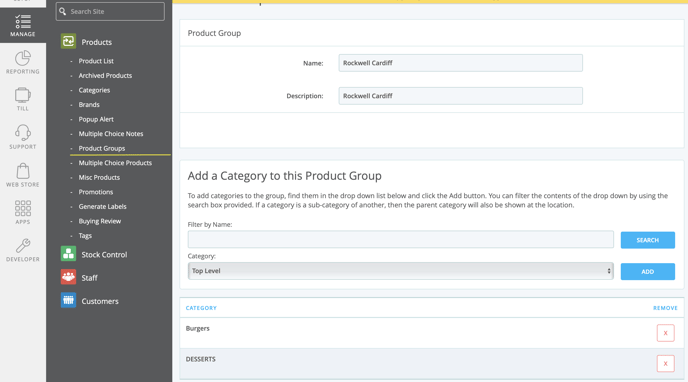Remove the Burgers category
This screenshot has width=688, height=382.
click(x=665, y=333)
